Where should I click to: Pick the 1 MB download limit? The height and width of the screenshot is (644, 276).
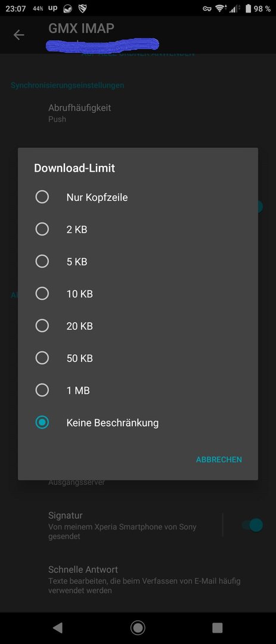coord(42,390)
